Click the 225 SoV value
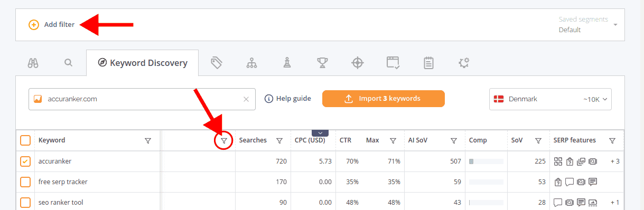Screen dimensions: 644x210 [x=540, y=161]
